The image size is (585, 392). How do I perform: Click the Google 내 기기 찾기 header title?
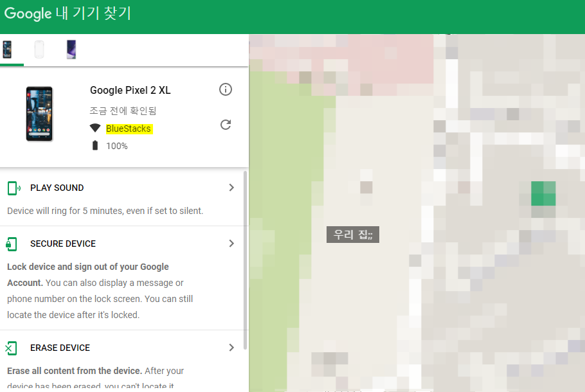pyautogui.click(x=67, y=13)
